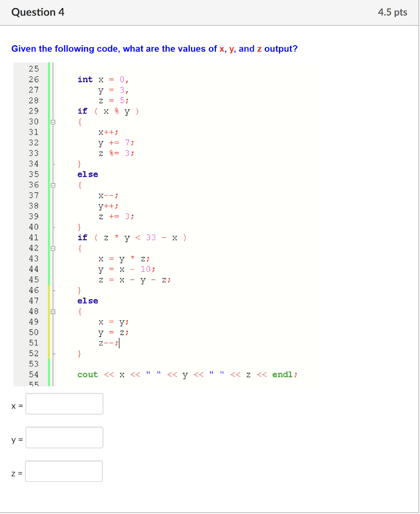Click the 'z--;' code line
The width and height of the screenshot is (420, 514).
(108, 343)
